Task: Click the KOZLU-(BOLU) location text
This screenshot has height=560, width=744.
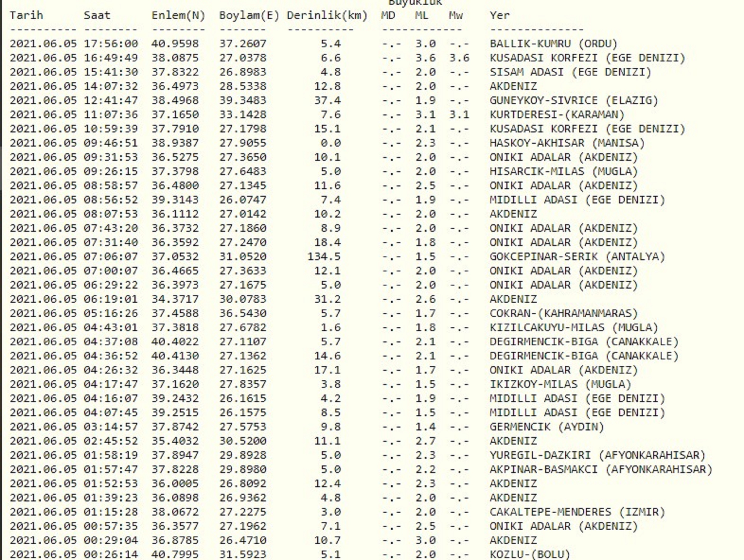Action: click(x=530, y=554)
